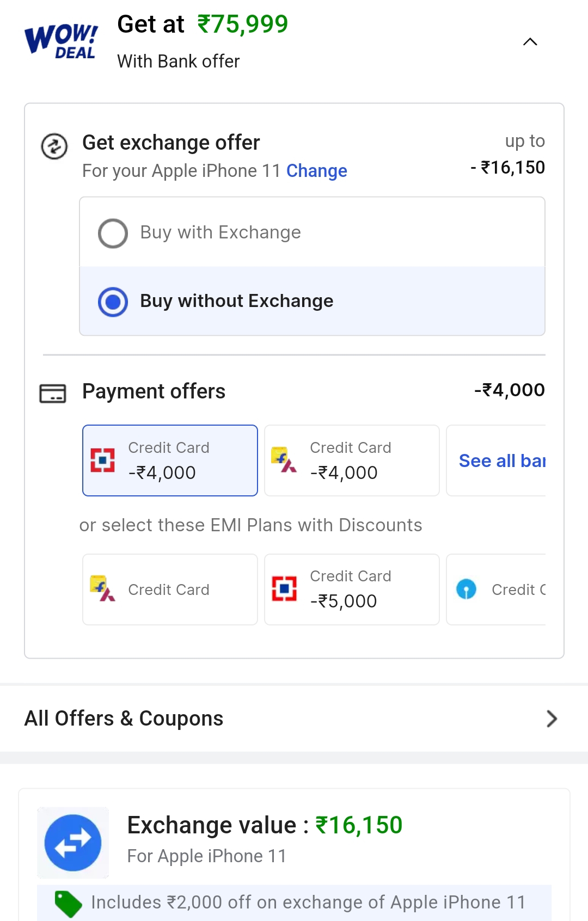Collapse the bank offer details chevron
Viewport: 588px width, 921px height.
tap(530, 42)
